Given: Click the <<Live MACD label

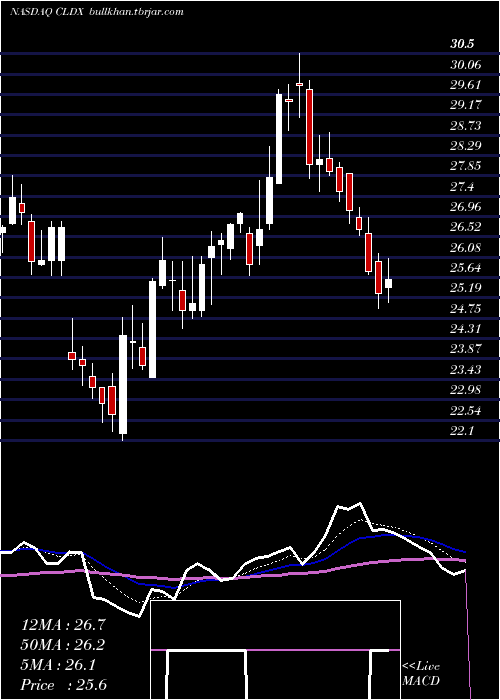Looking at the screenshot, I should tap(421, 674).
